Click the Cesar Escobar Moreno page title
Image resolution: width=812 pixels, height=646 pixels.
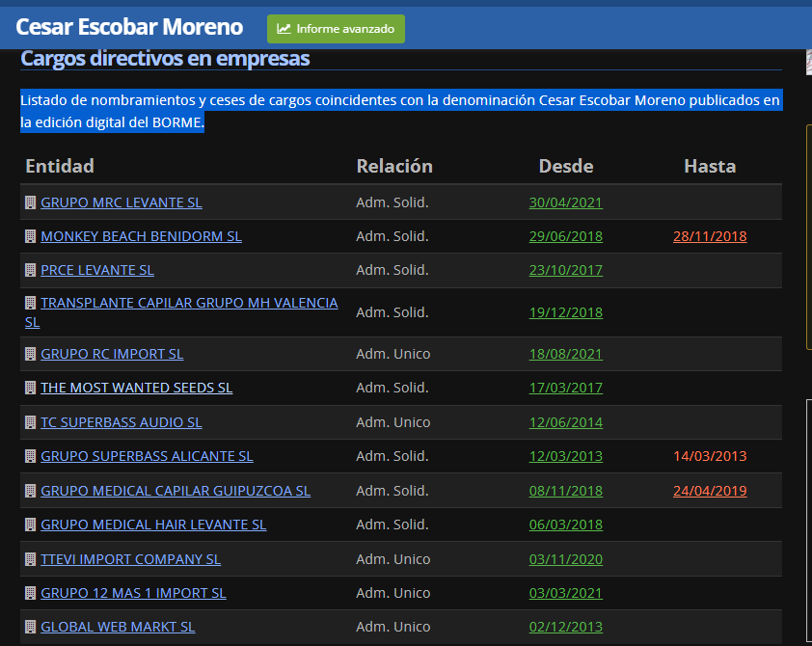pyautogui.click(x=129, y=27)
